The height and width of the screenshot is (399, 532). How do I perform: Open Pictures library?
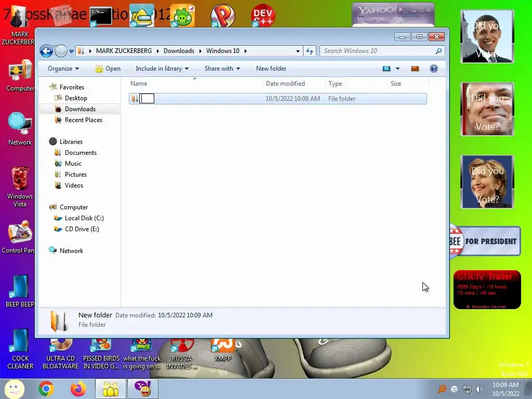[x=76, y=175]
